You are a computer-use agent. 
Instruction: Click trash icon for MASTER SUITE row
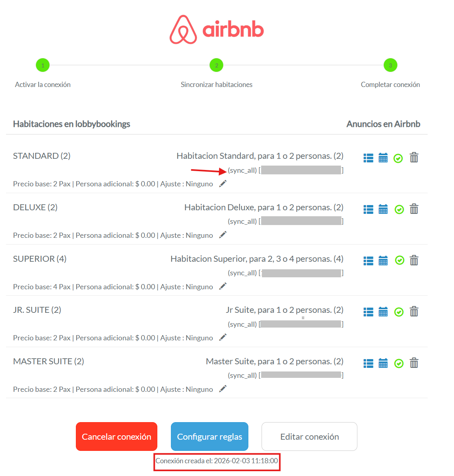tap(414, 363)
